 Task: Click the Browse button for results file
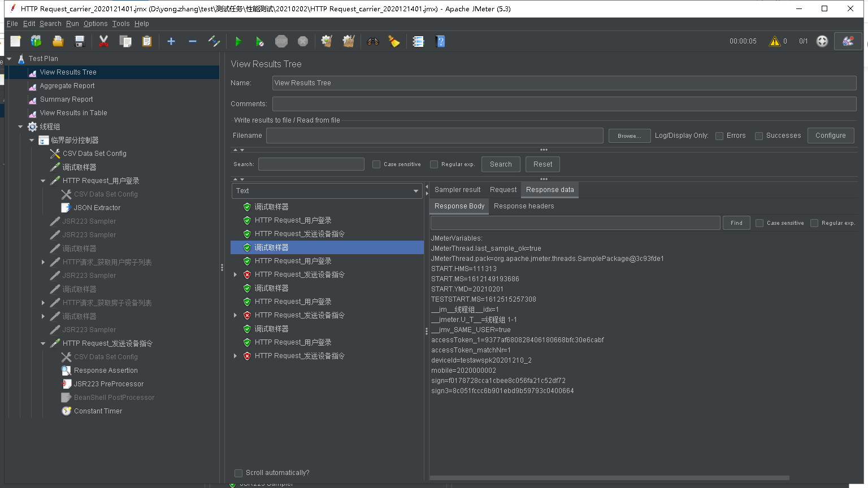[629, 136]
